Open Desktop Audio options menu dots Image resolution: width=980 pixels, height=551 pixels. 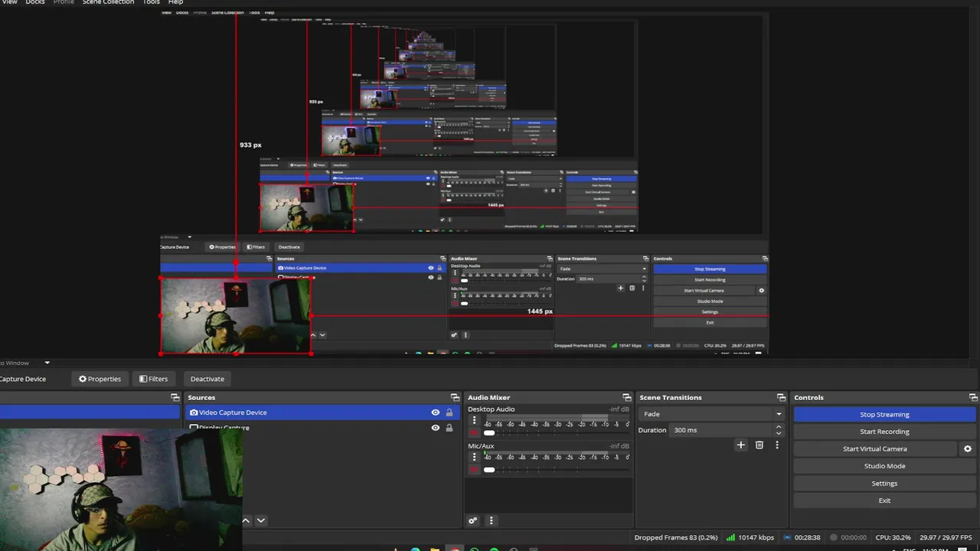point(474,420)
